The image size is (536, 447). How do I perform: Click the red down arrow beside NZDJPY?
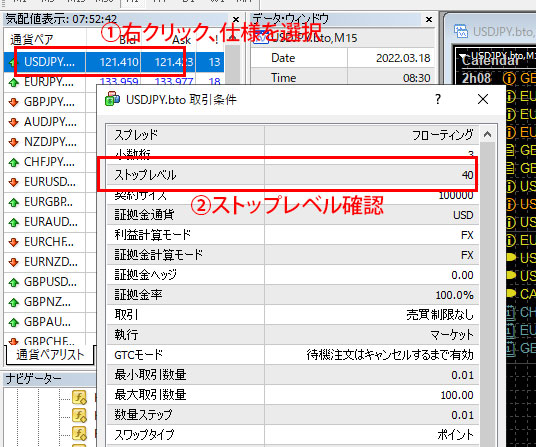click(14, 142)
